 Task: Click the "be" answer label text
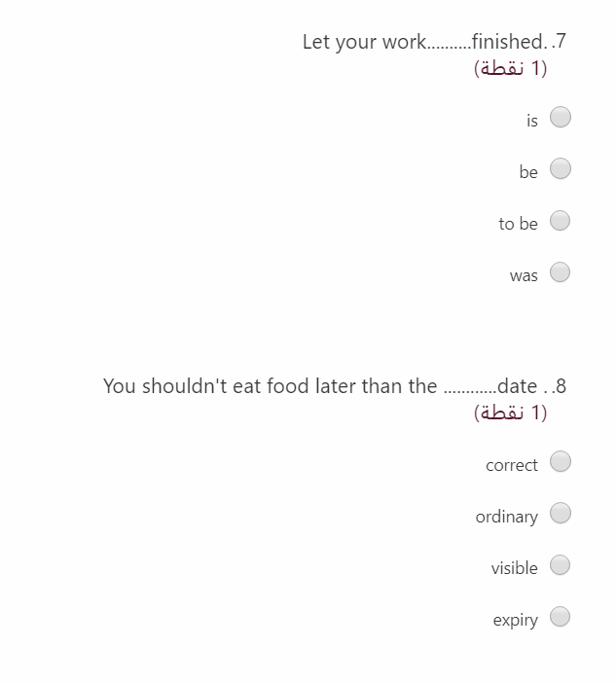(x=528, y=172)
